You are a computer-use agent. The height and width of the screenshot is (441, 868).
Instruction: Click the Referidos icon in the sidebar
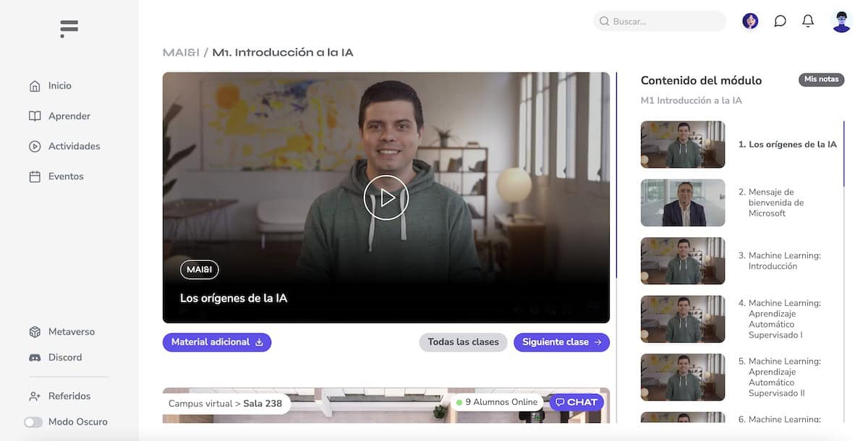tap(34, 395)
